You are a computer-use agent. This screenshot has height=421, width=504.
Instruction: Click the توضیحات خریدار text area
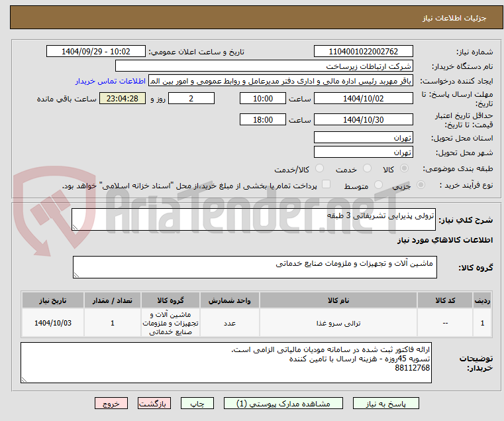tap(227, 363)
